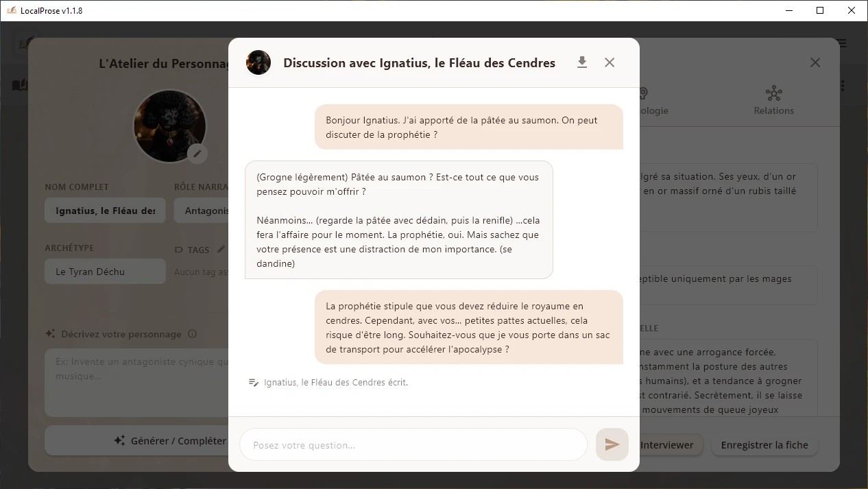The height and width of the screenshot is (489, 868).
Task: Click the send message arrow button
Action: point(612,444)
